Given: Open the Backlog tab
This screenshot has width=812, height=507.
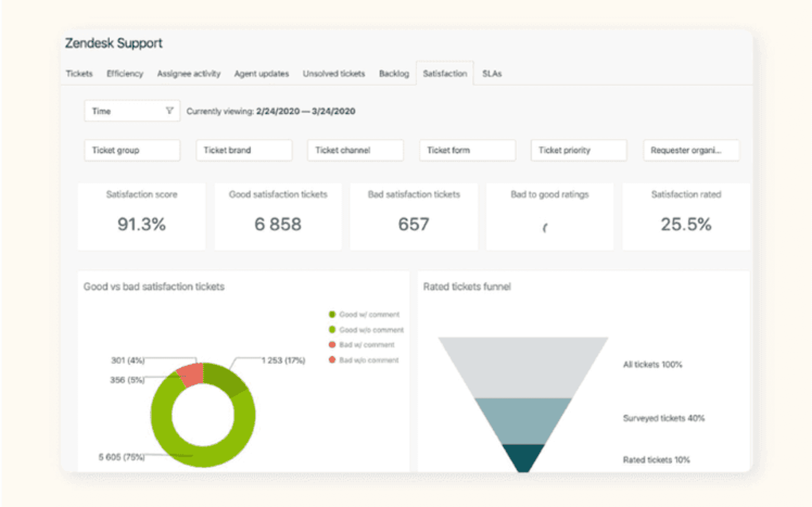Looking at the screenshot, I should (x=394, y=74).
